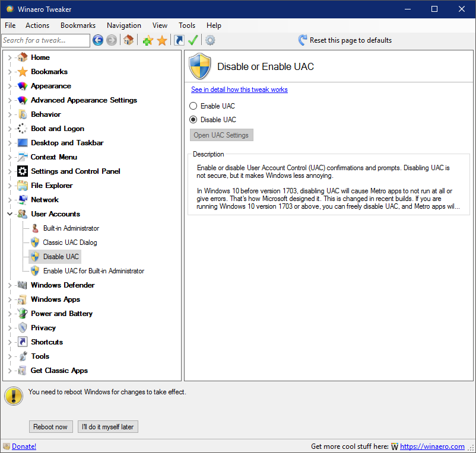Screen dimensions: 476x453
Task: Select the Enable UAC radio button
Action: tap(193, 106)
